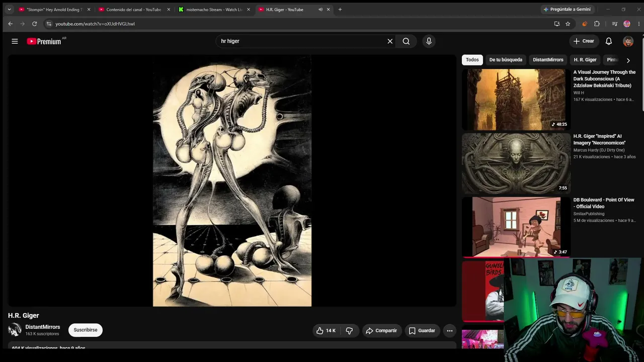Close the 'Contenido del canal' tab

[x=169, y=10]
